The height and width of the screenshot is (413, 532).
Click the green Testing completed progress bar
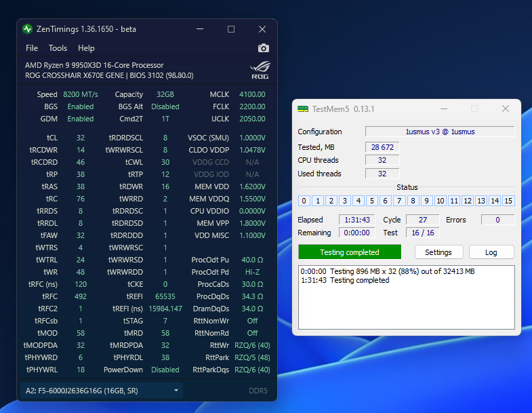pos(350,252)
